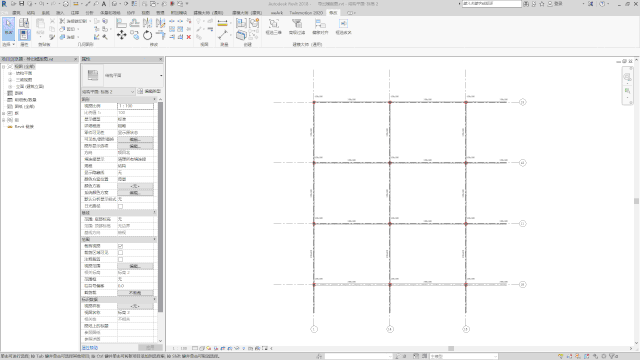Click the aligned dimension measure icon
The image size is (640, 360).
(x=222, y=23)
